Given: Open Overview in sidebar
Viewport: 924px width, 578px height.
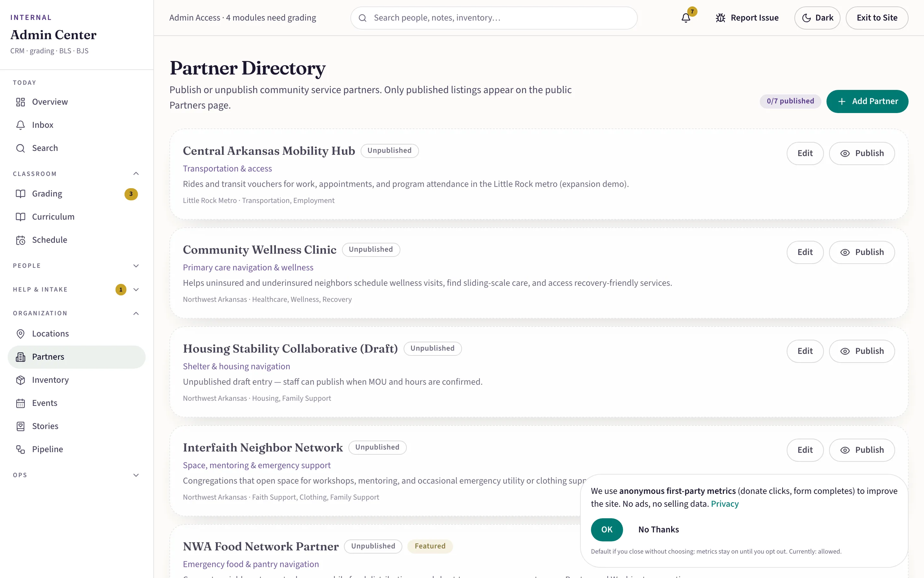Looking at the screenshot, I should click(x=76, y=102).
